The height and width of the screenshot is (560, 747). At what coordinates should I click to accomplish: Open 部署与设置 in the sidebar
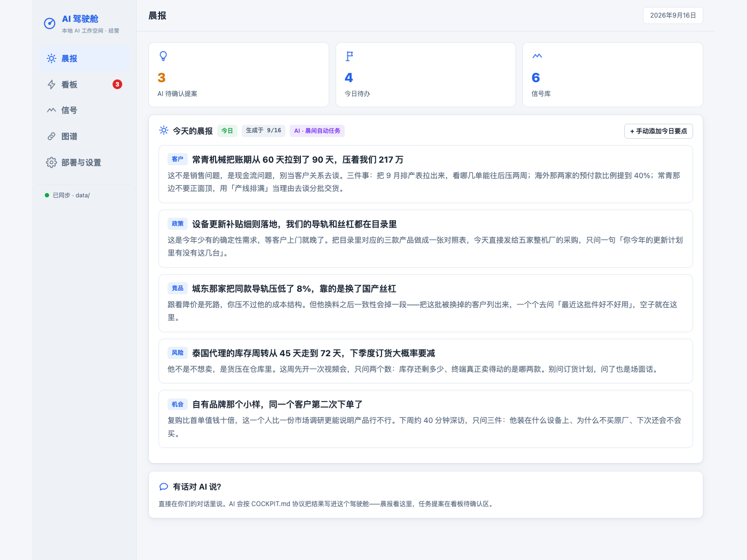click(84, 163)
